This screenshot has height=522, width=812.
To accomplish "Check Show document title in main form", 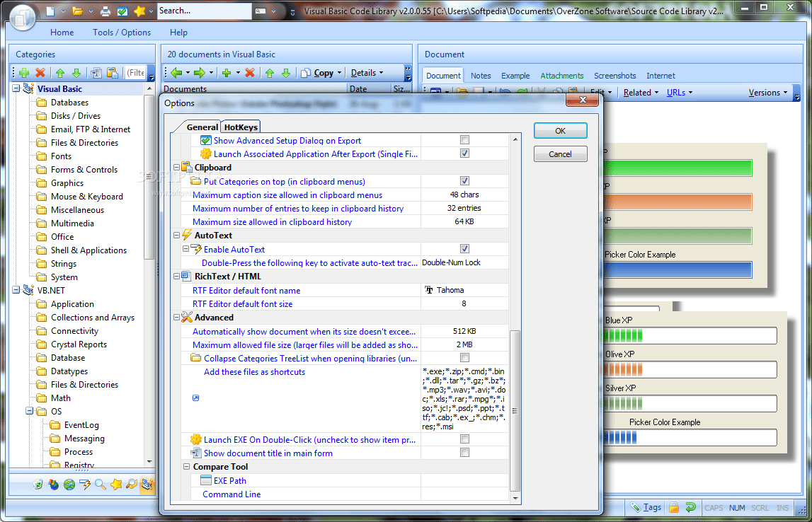I will (464, 452).
